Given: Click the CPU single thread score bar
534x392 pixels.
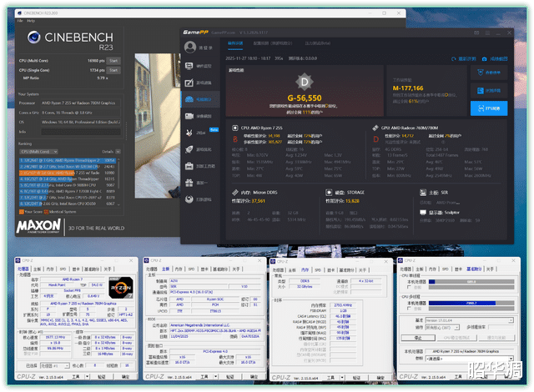Looking at the screenshot, I should (471, 282).
